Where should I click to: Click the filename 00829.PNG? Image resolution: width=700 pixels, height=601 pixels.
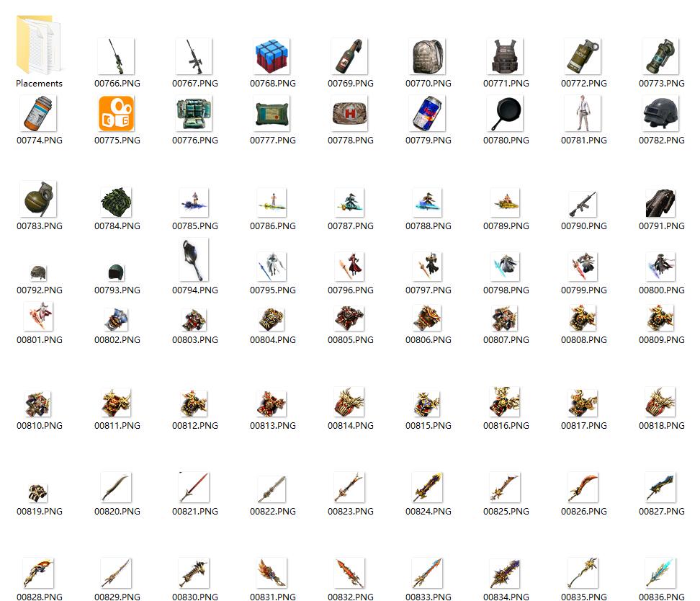tap(117, 597)
